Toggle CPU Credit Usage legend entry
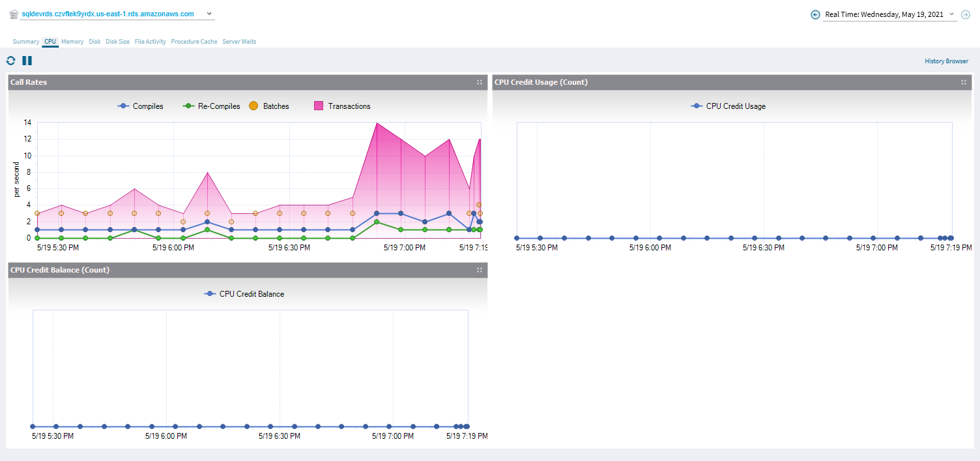 coord(728,106)
